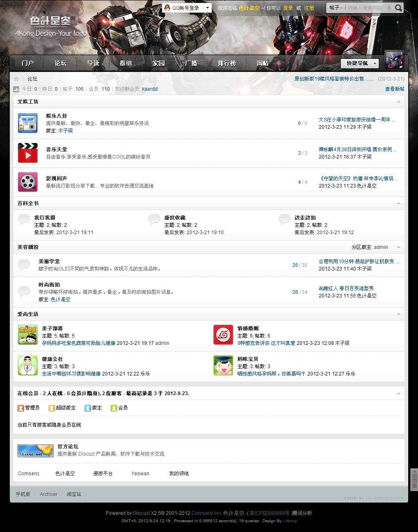Click the 我行我摄 speech bubble icon

(x=24, y=219)
